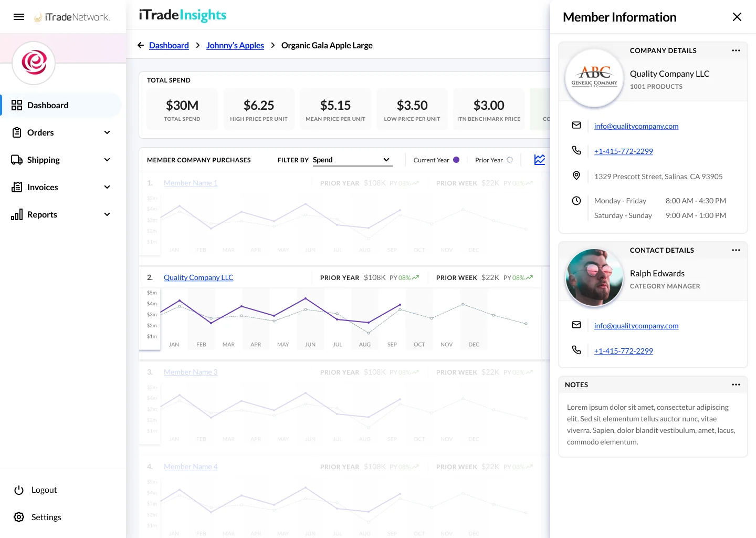Click the Settings label
Screen dimensions: 756x538
pos(46,517)
